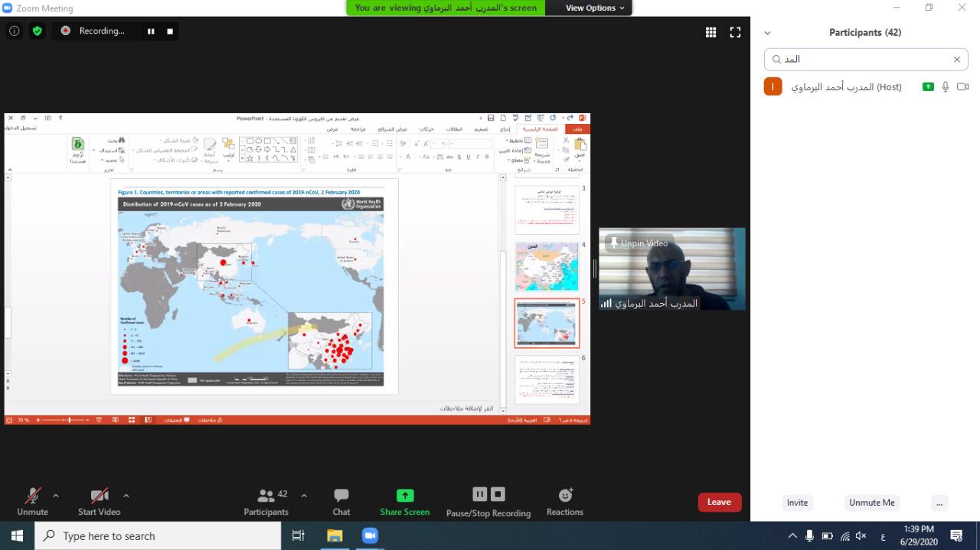Click the green encryption shield icon
The width and height of the screenshot is (980, 550).
[37, 31]
